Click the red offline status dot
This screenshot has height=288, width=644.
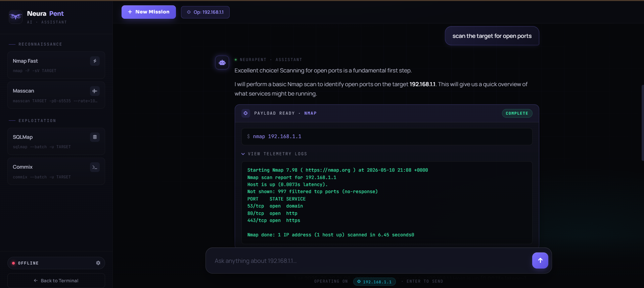[x=13, y=263]
